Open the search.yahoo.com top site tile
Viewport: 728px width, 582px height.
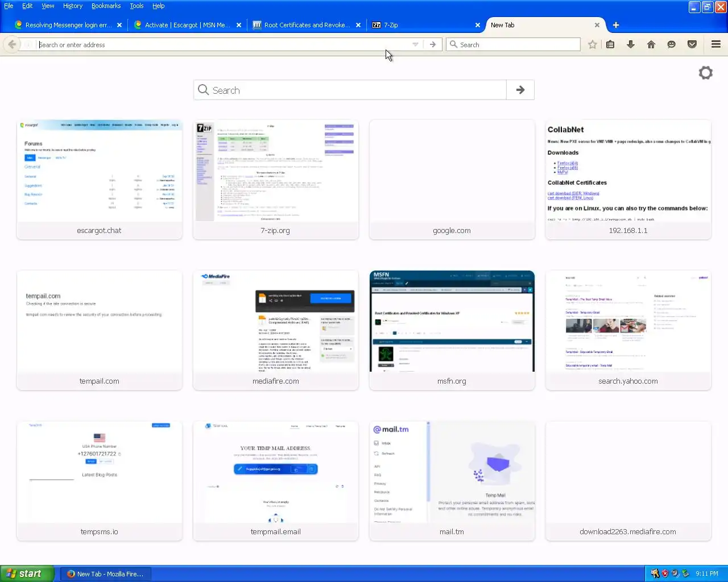tap(628, 330)
